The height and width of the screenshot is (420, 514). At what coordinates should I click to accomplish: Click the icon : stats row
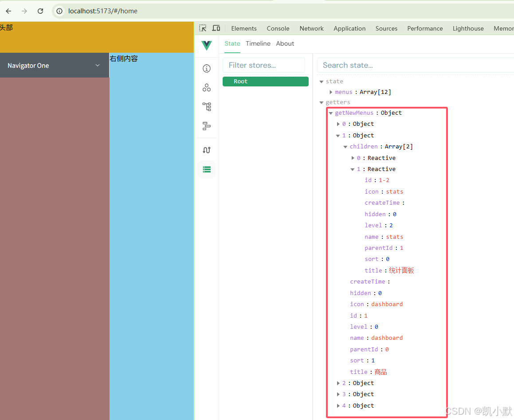(384, 191)
